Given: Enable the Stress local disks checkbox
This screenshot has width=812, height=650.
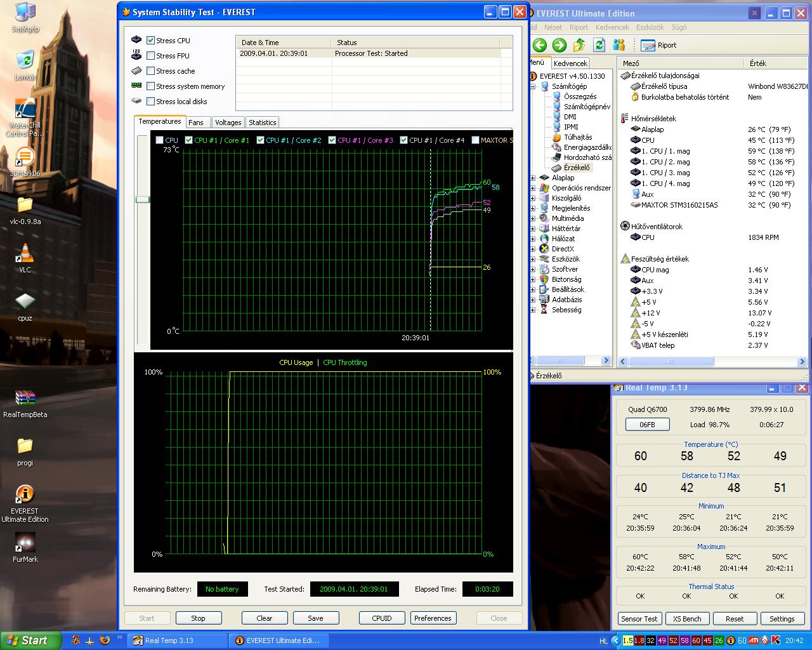Looking at the screenshot, I should (151, 102).
